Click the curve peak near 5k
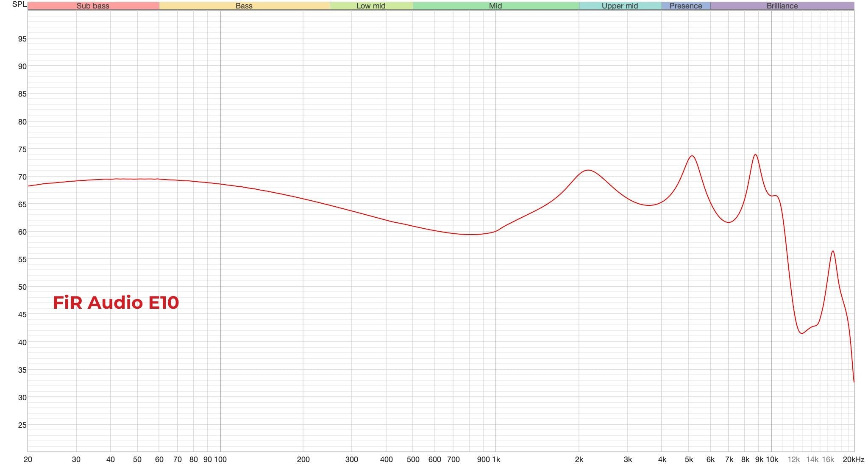 (692, 156)
